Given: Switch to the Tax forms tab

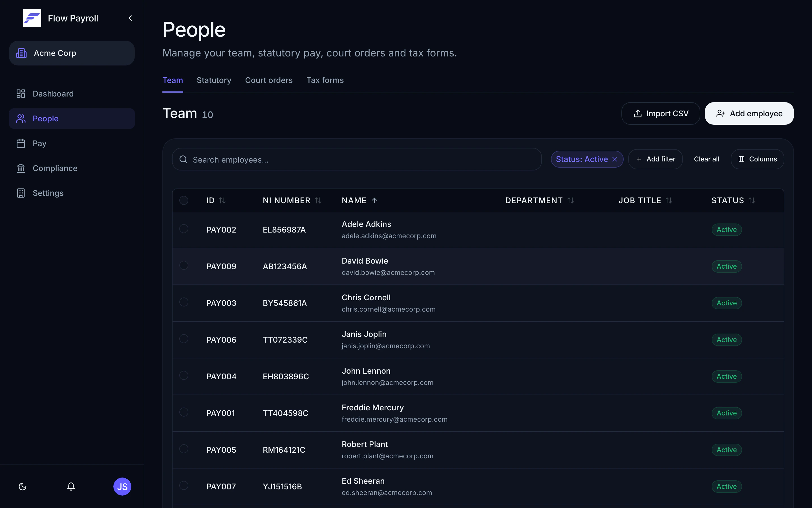Looking at the screenshot, I should point(325,80).
